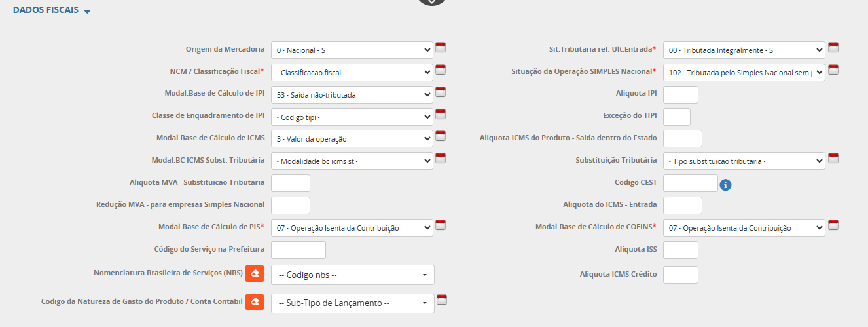Image resolution: width=868 pixels, height=327 pixels.
Task: Click the icon beside Origem da Mercadoria
Action: coord(441,47)
